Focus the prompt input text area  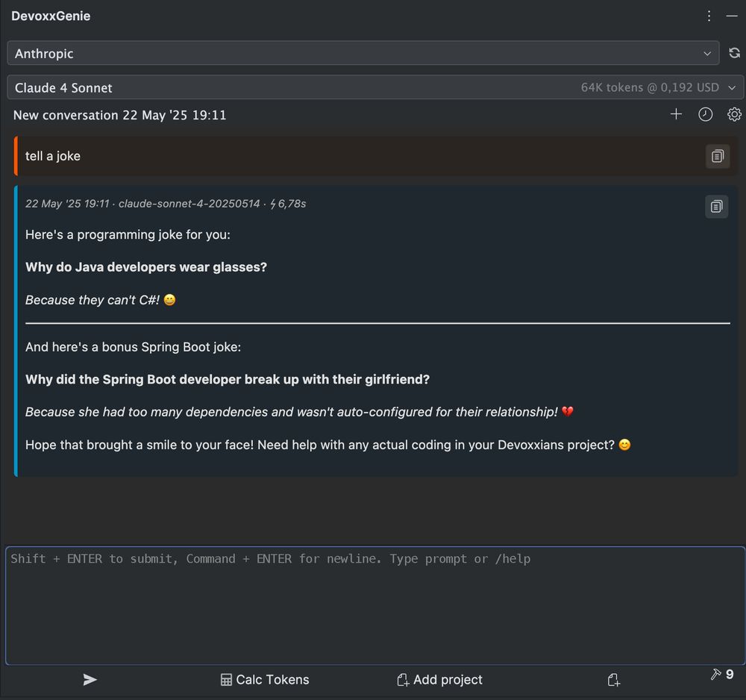pos(375,605)
